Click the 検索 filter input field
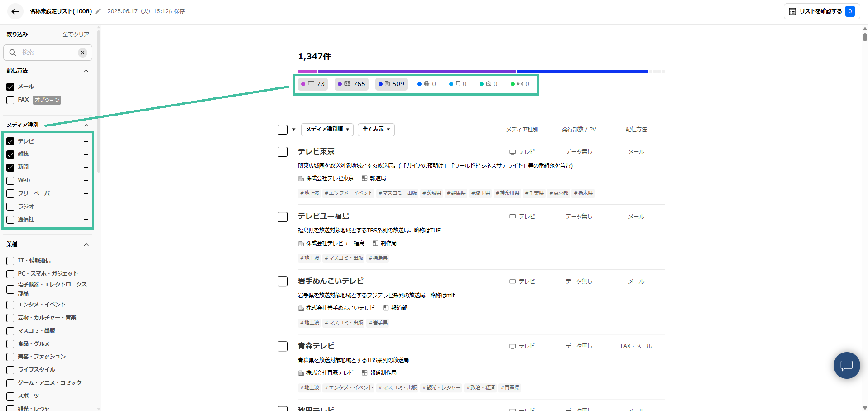868x411 pixels. 48,53
